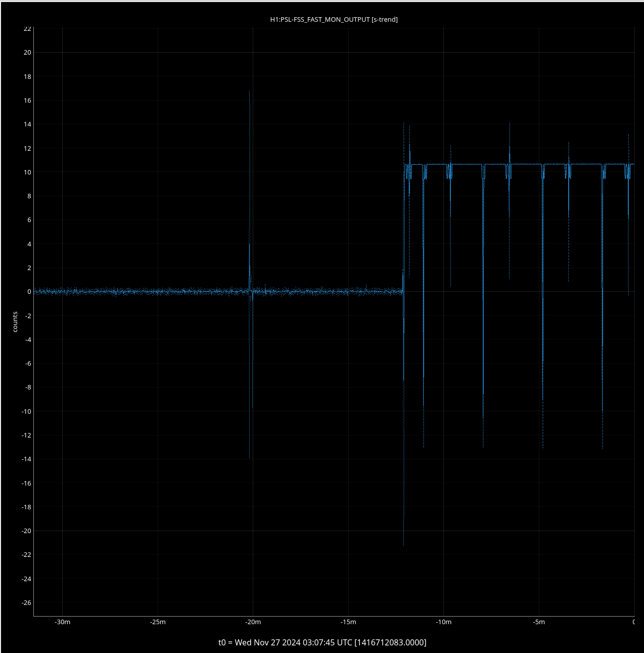Click the y-axis tick label -26
The image size is (644, 653).
(26, 602)
